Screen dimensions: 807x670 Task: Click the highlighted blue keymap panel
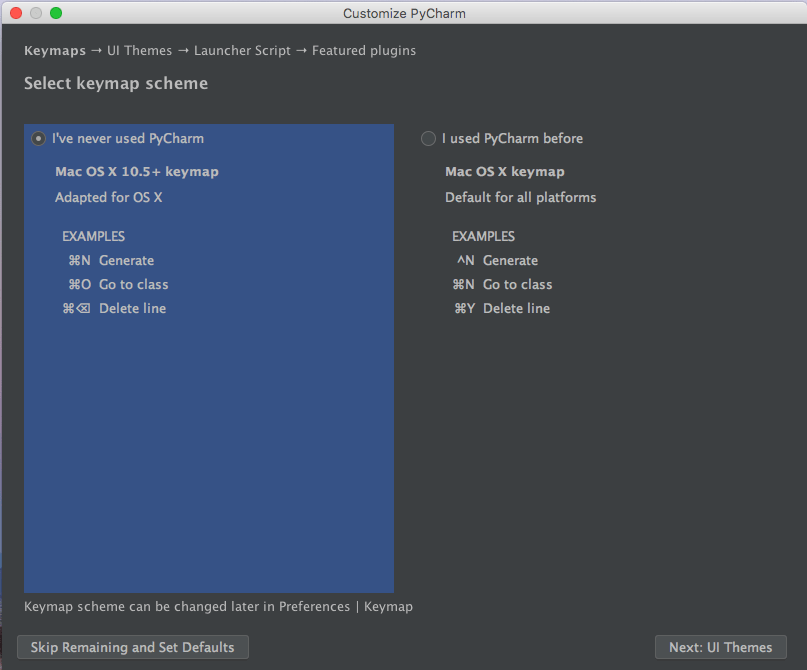click(x=209, y=358)
